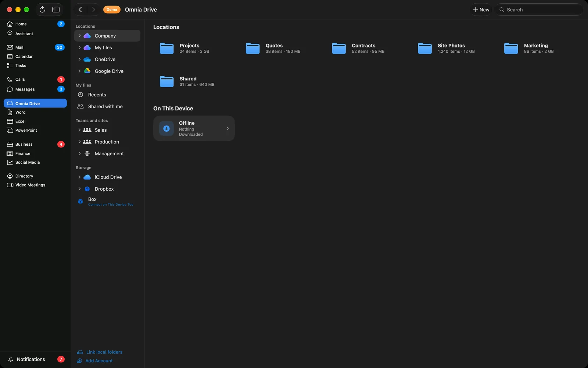This screenshot has width=588, height=368.
Task: Open Mail in the left sidebar
Action: [35, 47]
